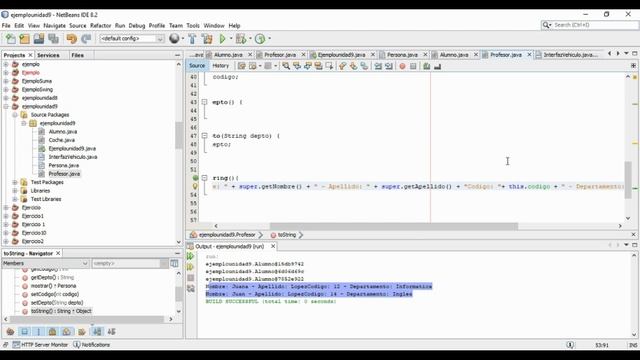Open Coche.java in project tree
The image size is (640, 360).
(62, 140)
